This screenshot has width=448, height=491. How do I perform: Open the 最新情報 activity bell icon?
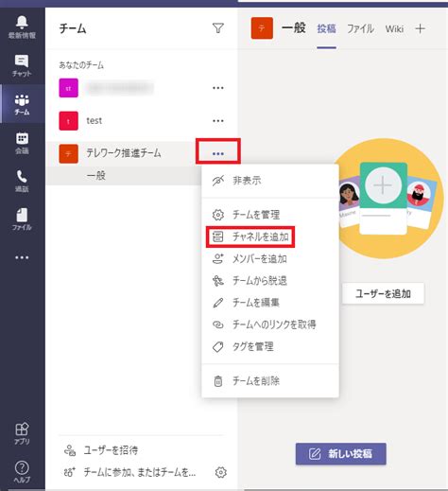pos(22,26)
